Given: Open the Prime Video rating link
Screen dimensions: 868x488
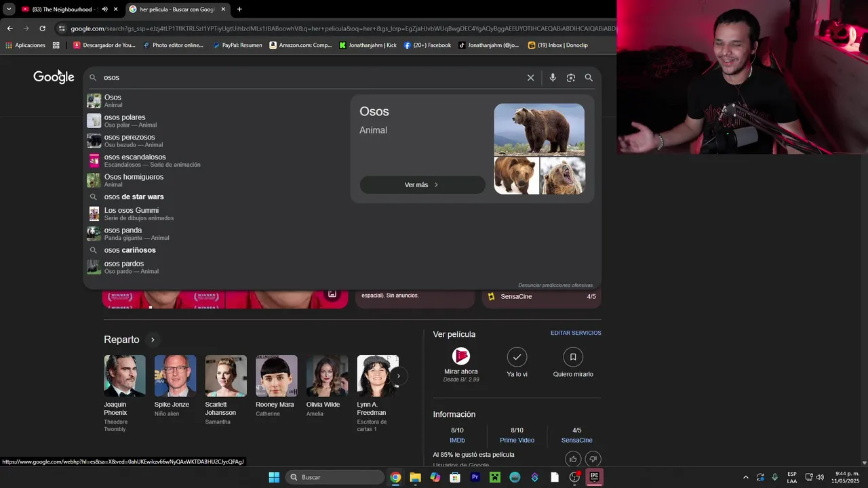Looking at the screenshot, I should pyautogui.click(x=517, y=441).
